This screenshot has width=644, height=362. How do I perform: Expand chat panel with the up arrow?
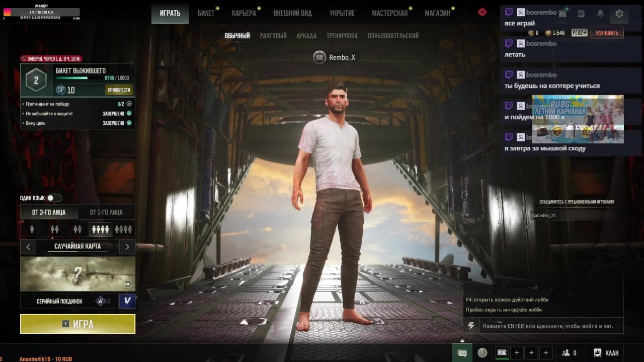(462, 340)
